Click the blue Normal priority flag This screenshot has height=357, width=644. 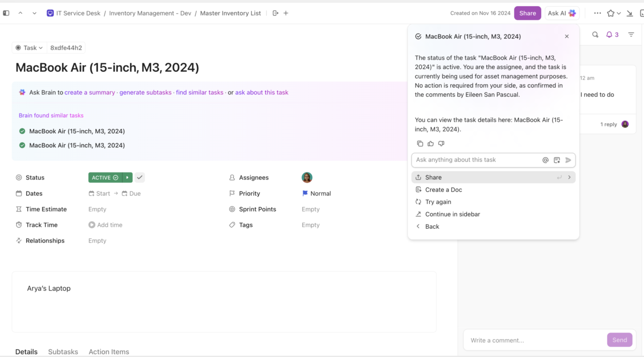tap(305, 193)
